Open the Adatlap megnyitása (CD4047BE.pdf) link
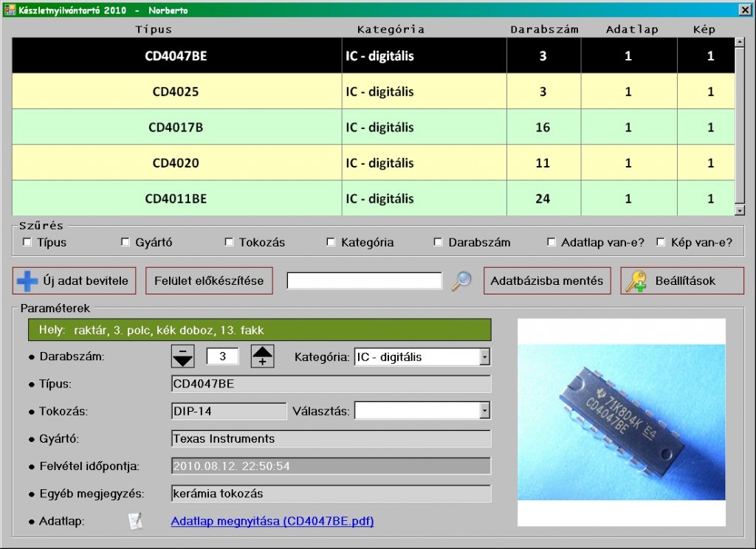Image resolution: width=756 pixels, height=549 pixels. [272, 521]
